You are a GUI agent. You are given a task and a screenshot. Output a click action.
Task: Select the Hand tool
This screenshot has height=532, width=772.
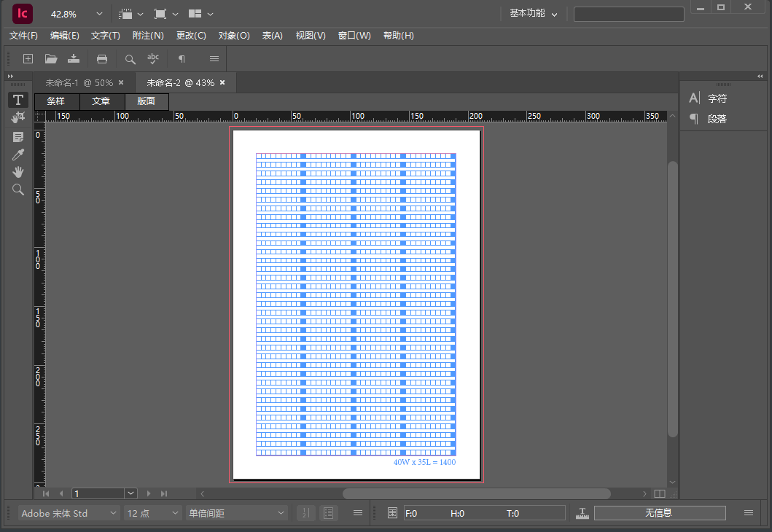pyautogui.click(x=18, y=172)
